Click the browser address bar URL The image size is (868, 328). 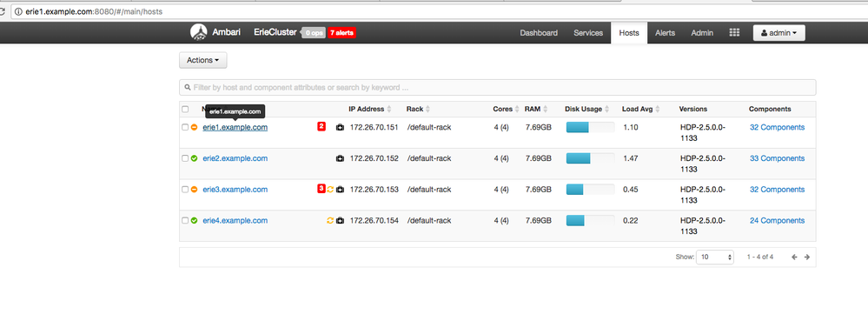pos(94,11)
